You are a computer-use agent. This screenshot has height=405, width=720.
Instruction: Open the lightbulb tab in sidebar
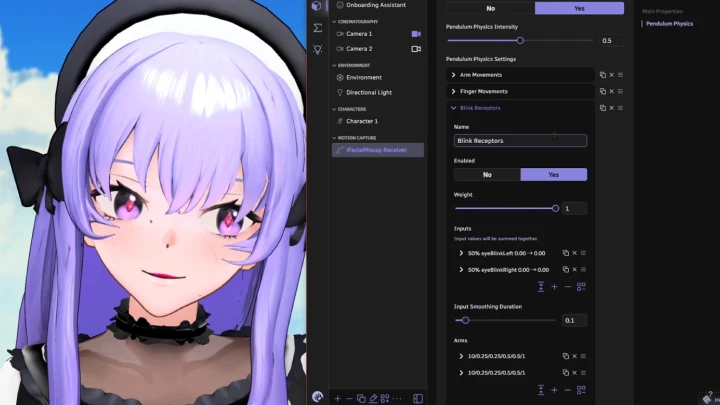coord(317,49)
